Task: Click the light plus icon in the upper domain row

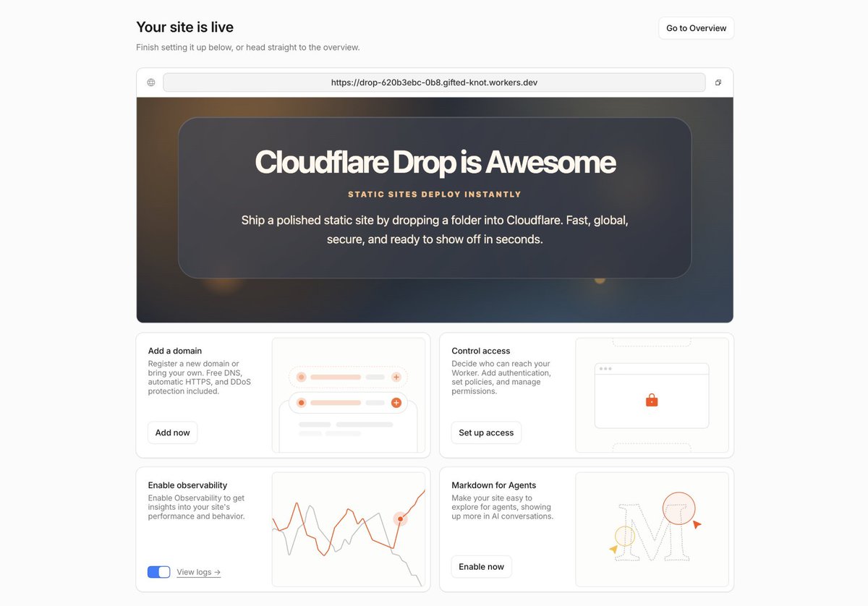Action: [396, 377]
